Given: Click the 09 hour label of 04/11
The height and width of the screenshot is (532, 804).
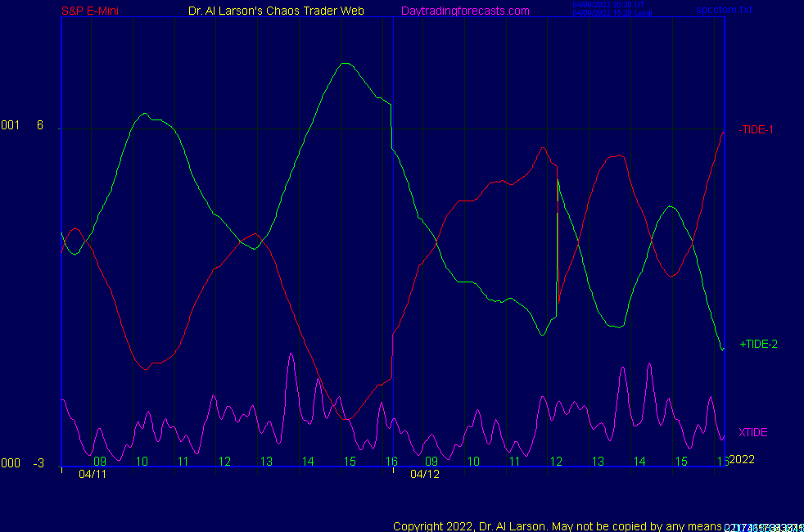Looking at the screenshot, I should click(100, 462).
